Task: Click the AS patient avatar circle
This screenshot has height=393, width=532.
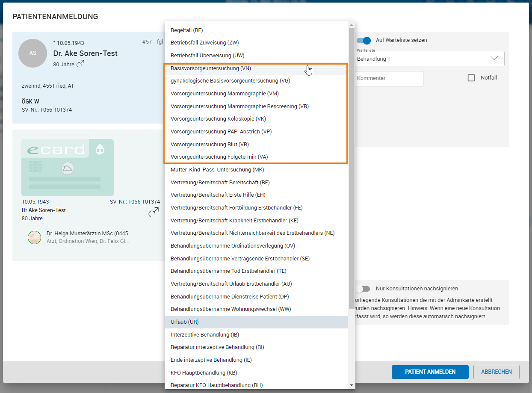Action: pos(33,53)
